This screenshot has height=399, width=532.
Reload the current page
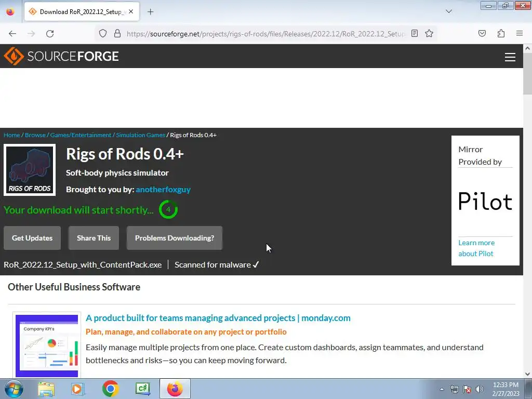(x=50, y=34)
